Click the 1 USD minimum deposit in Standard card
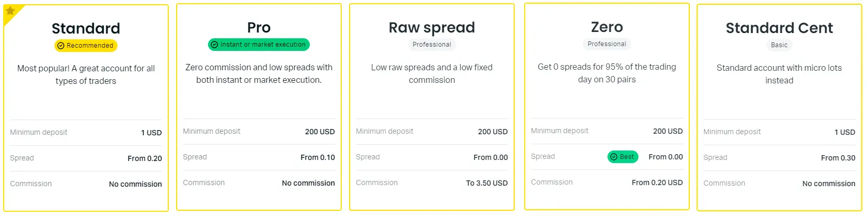868x215 pixels. (151, 133)
